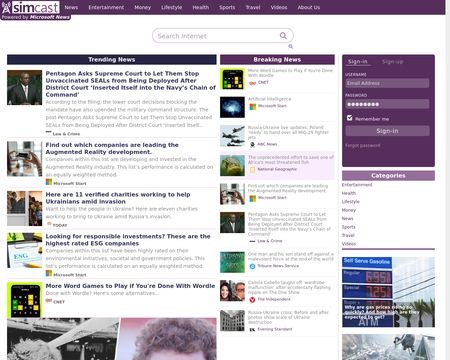
Task: Open 11 verified charities headline
Action: [118, 198]
